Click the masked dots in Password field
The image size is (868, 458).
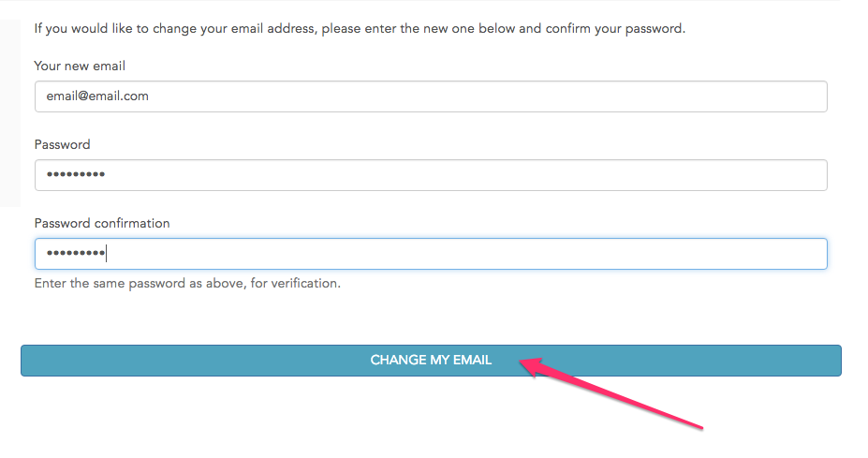click(x=75, y=175)
